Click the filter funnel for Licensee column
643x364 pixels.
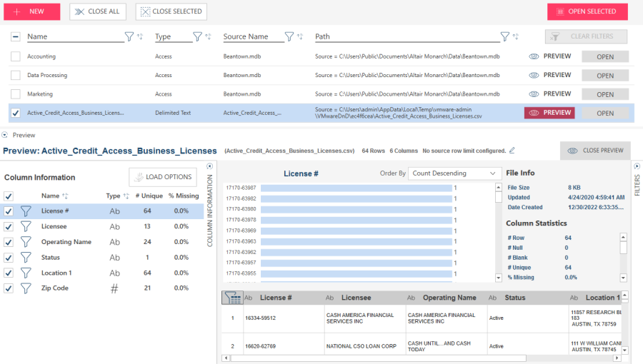pyautogui.click(x=26, y=226)
